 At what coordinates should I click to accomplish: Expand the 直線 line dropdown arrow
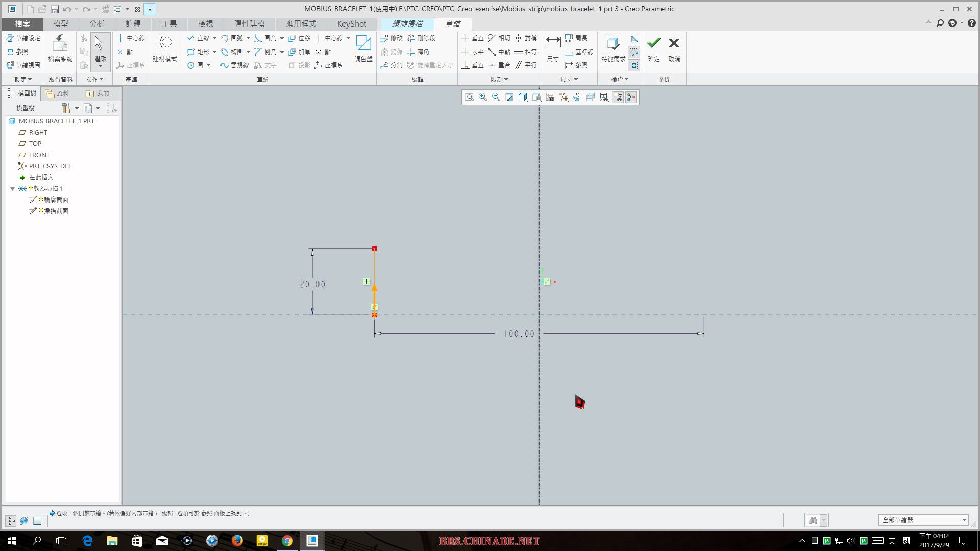214,38
